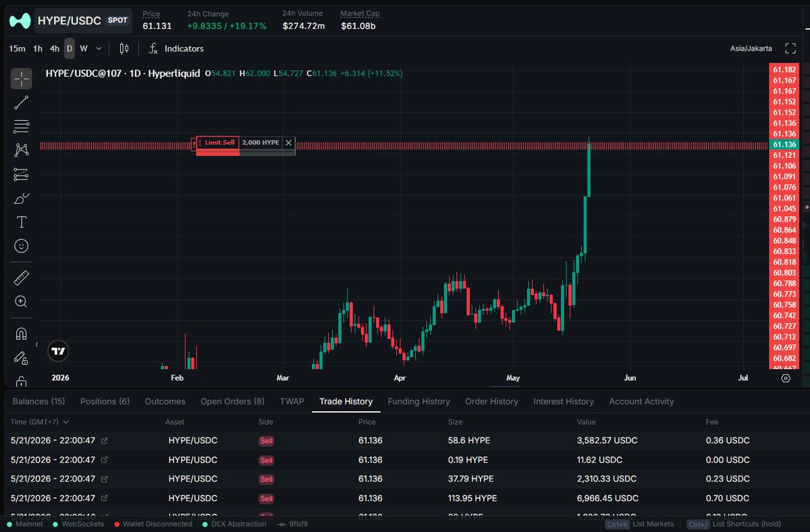Open the Positions (6) tab
The image size is (810, 532).
[x=105, y=401]
